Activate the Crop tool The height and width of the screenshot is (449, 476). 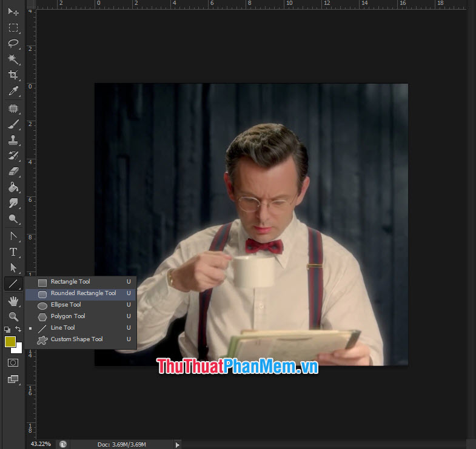(13, 75)
